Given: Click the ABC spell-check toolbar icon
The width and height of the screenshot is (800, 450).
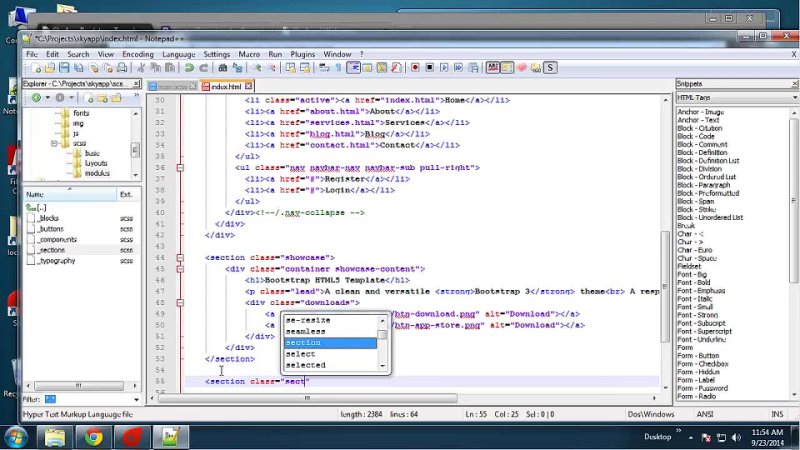Looking at the screenshot, I should click(492, 68).
